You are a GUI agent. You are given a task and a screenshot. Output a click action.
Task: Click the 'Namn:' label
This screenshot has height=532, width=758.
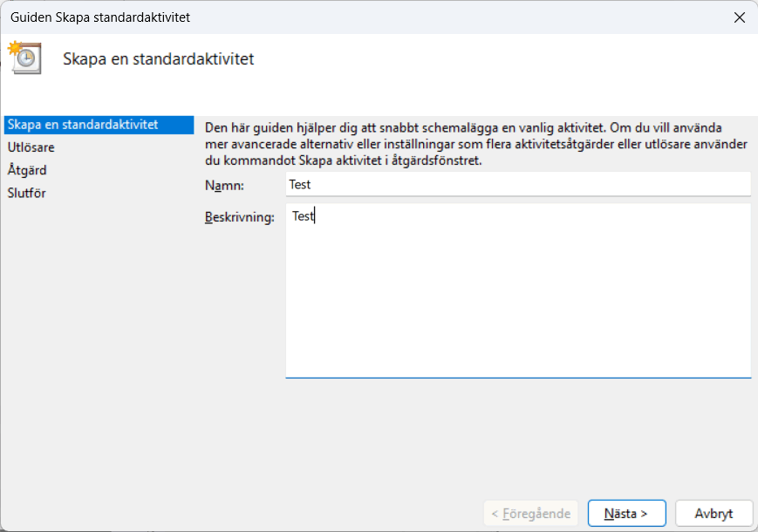pos(224,185)
